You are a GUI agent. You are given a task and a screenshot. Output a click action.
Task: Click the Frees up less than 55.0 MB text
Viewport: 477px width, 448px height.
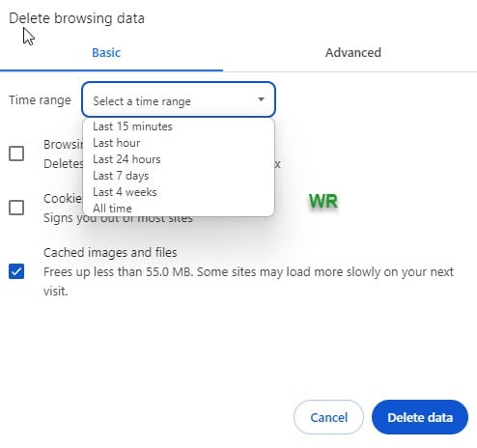point(118,272)
